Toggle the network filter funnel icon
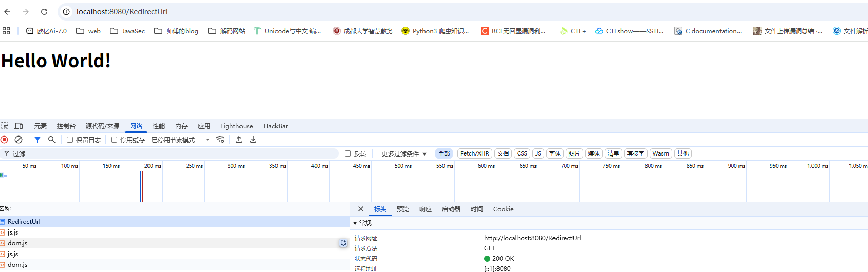The width and height of the screenshot is (868, 272). pos(38,140)
